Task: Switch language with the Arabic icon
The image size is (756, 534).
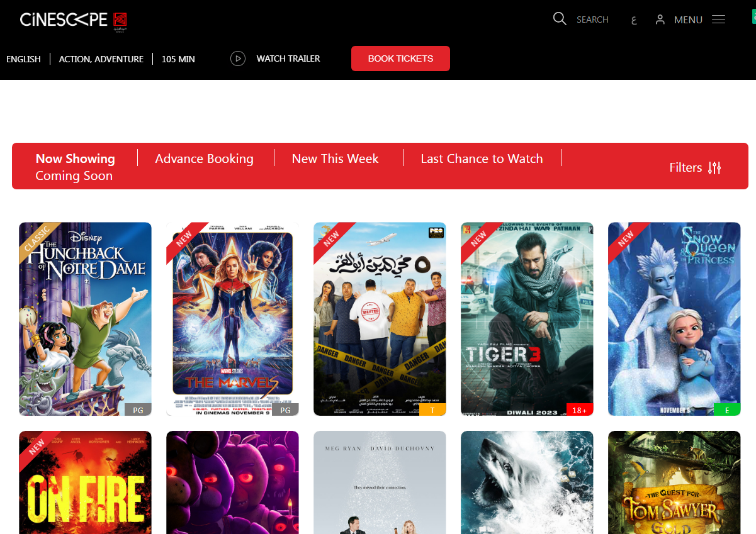Action: pos(633,20)
